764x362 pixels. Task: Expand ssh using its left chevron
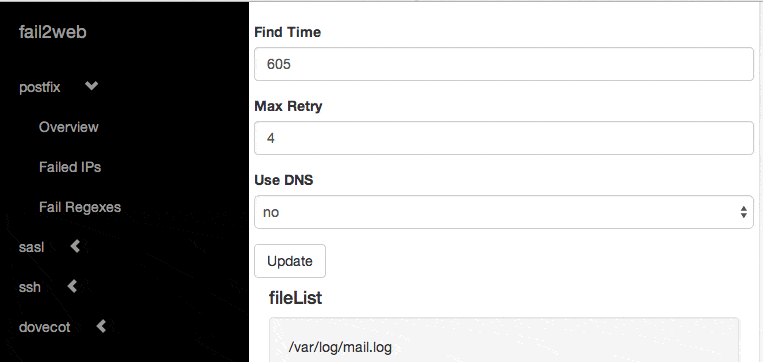72,286
